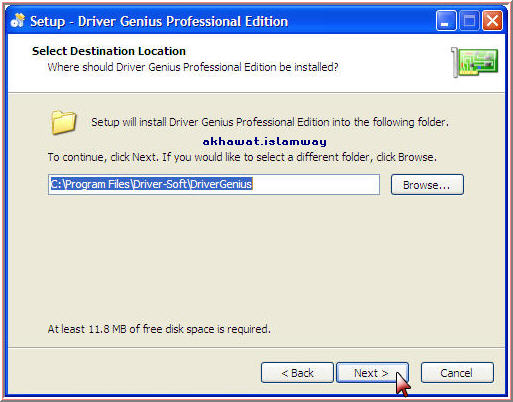Click the akhawat.islamway watermark text
The width and height of the screenshot is (513, 402).
(x=265, y=141)
